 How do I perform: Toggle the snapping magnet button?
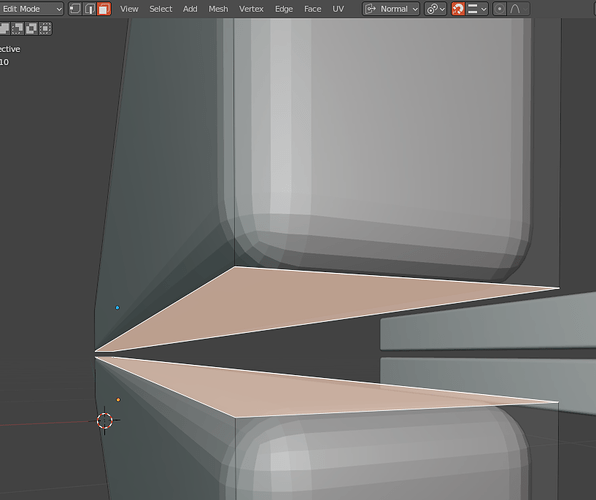458,9
